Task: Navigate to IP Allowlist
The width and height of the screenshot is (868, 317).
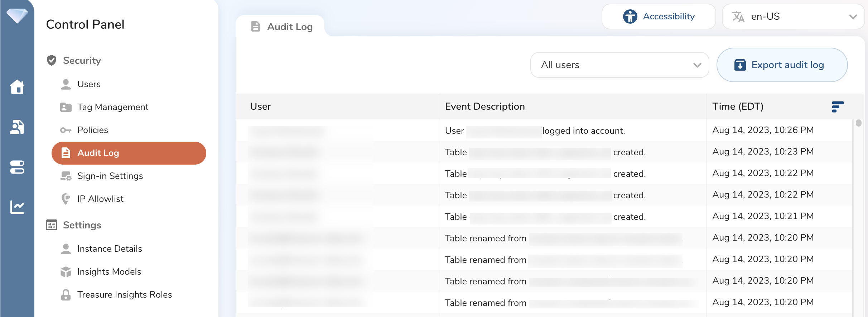Action: [100, 199]
